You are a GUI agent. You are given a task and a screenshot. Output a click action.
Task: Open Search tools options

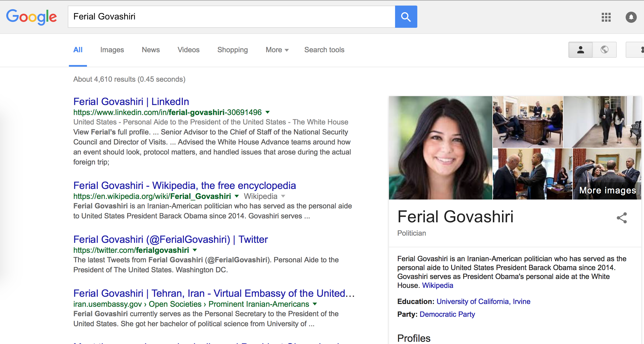pos(324,50)
